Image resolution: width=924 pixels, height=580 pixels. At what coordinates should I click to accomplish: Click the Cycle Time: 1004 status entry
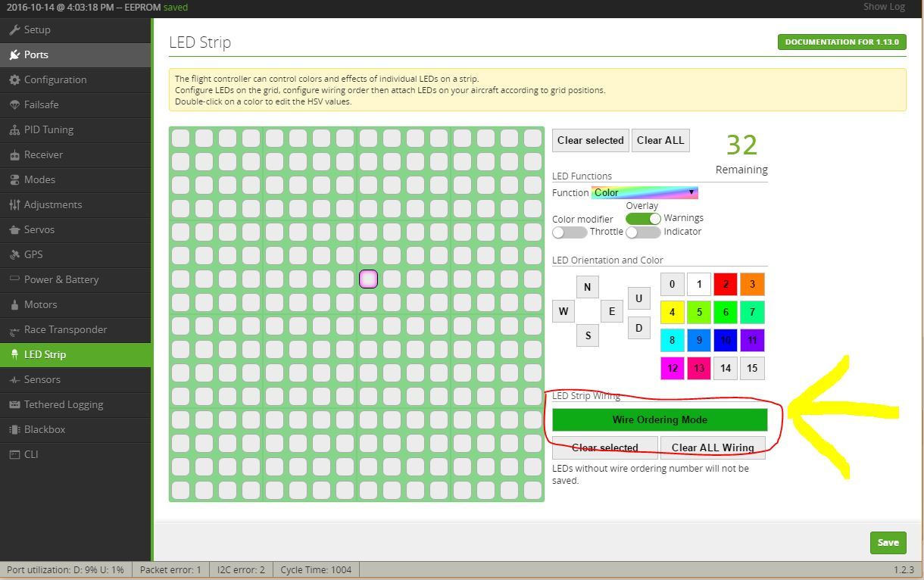(316, 569)
